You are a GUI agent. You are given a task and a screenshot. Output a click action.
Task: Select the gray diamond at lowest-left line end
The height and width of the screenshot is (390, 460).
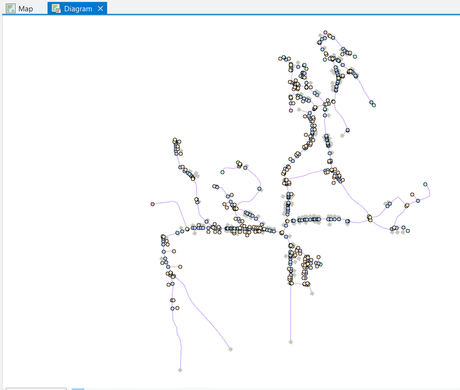pyautogui.click(x=180, y=370)
